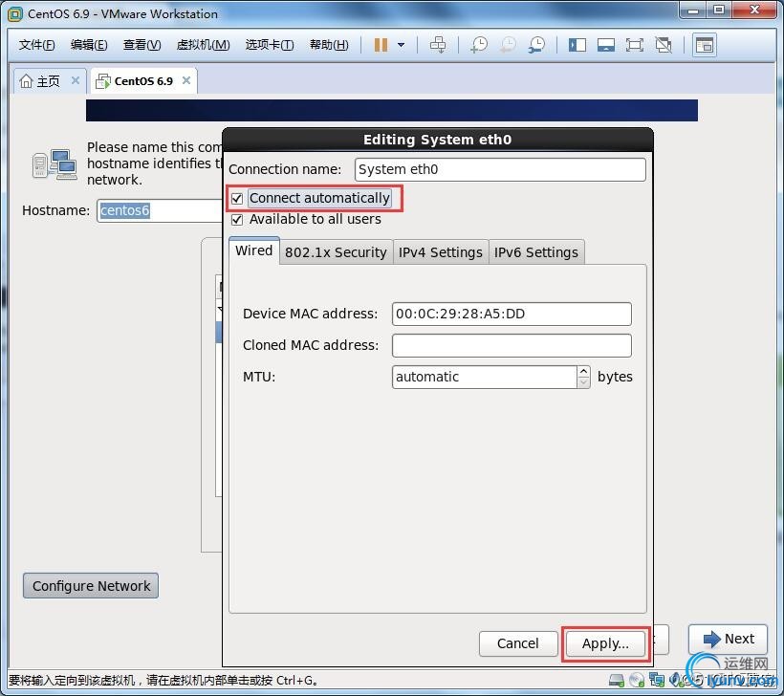This screenshot has width=784, height=696.
Task: Switch to full screen mode icon
Action: point(634,45)
